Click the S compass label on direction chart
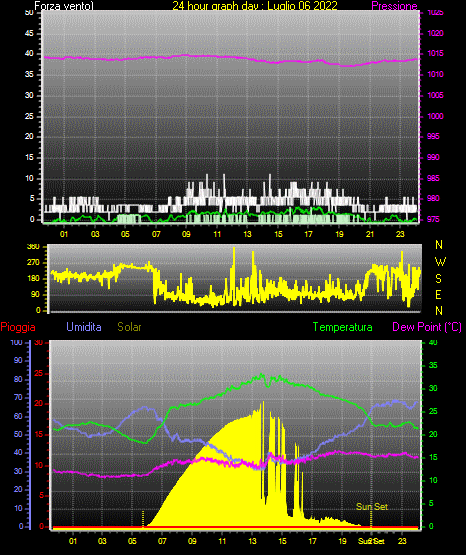The image size is (466, 555). coord(438,279)
